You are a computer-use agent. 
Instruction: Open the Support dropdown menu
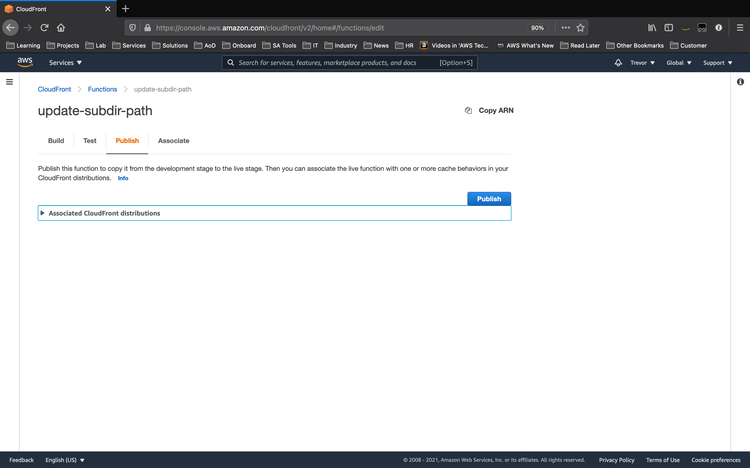pyautogui.click(x=717, y=63)
